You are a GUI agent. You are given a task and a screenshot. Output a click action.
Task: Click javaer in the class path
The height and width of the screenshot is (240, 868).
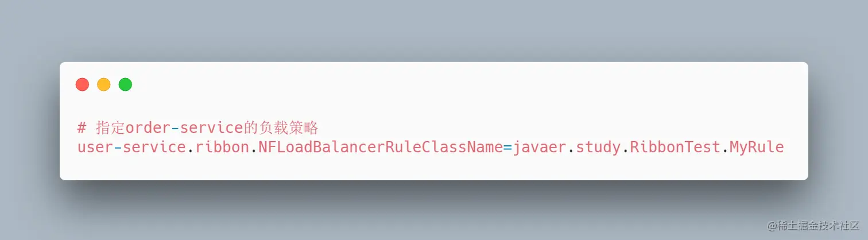click(x=540, y=148)
